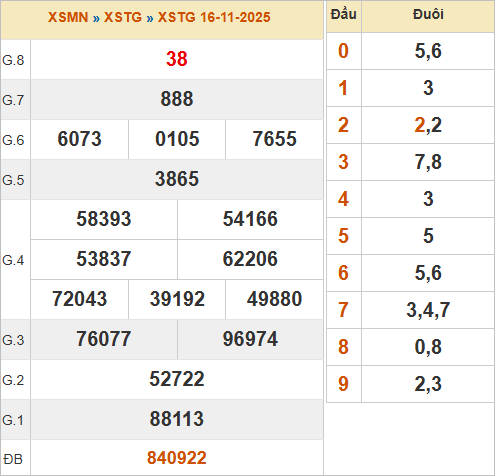Click the ĐB row label

click(x=13, y=459)
